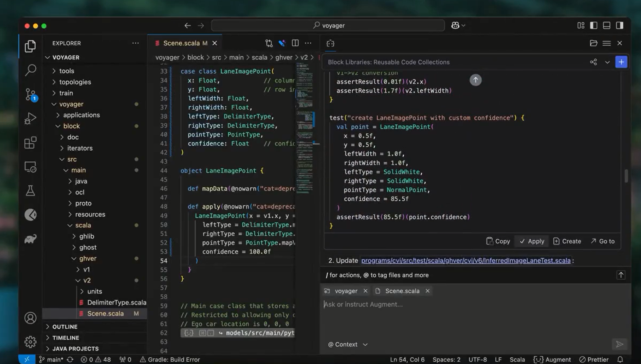Open the InferredImageLaneTest.scala link

(465, 260)
